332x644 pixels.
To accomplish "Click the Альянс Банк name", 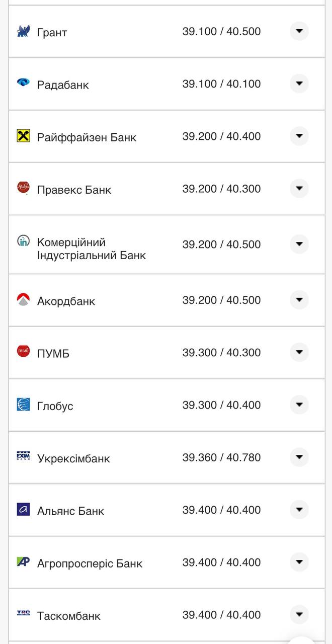I will [x=72, y=510].
